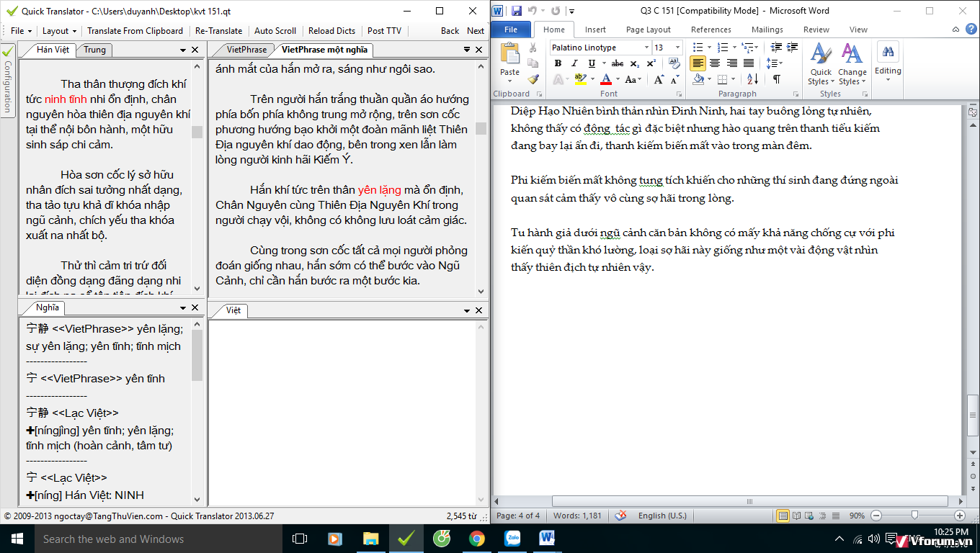Viewport: 980px width, 553px height.
Task: Open the proofing errors status icon
Action: [x=619, y=516]
